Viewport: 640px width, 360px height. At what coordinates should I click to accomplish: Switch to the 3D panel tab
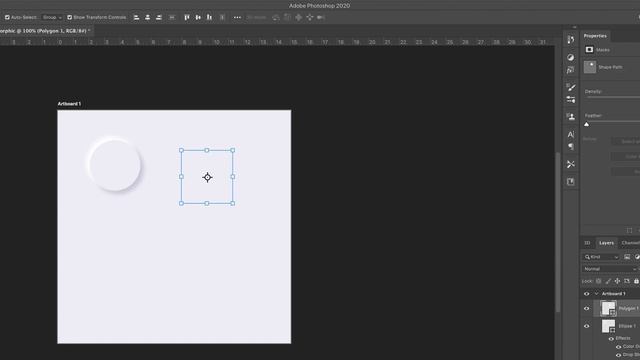[587, 243]
